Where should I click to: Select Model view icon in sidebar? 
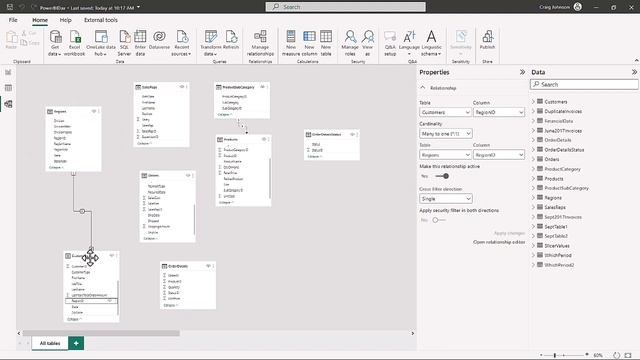coord(8,104)
